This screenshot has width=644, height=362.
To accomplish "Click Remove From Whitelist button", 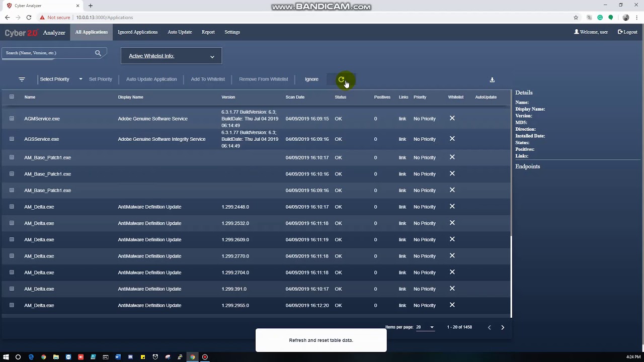I will click(264, 79).
